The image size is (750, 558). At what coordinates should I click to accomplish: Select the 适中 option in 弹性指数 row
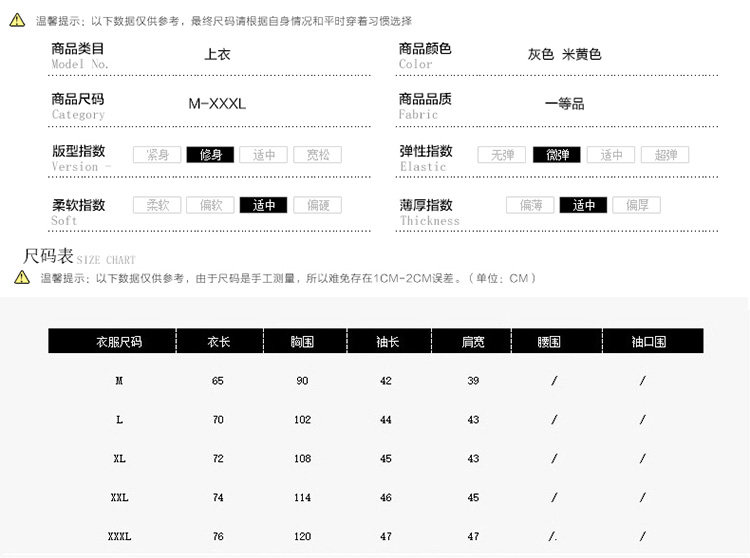pyautogui.click(x=611, y=155)
